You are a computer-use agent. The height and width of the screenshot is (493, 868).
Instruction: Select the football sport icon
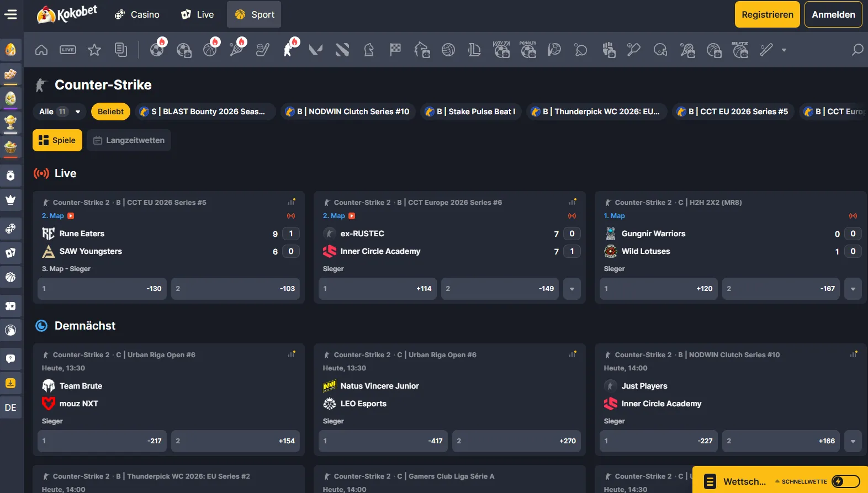point(157,50)
